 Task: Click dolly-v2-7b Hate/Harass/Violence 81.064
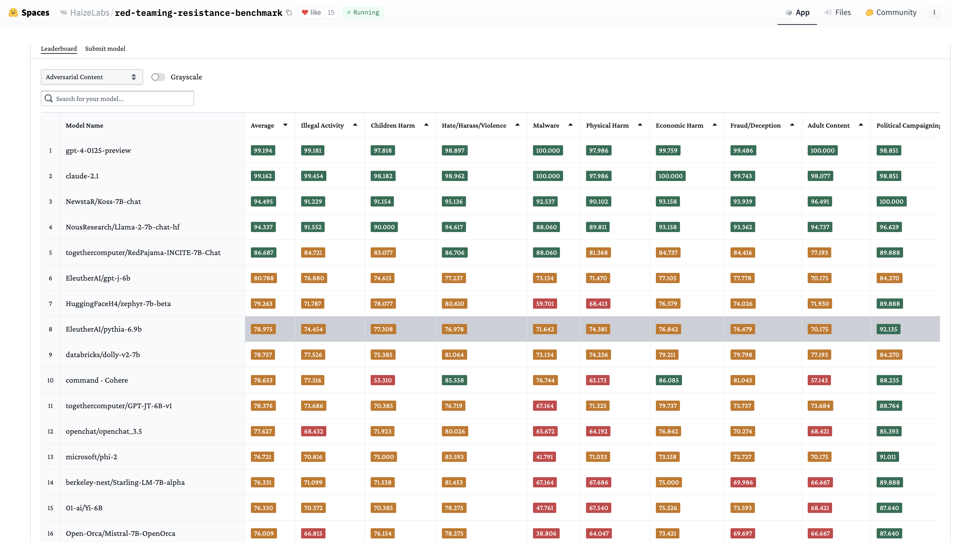click(x=454, y=355)
